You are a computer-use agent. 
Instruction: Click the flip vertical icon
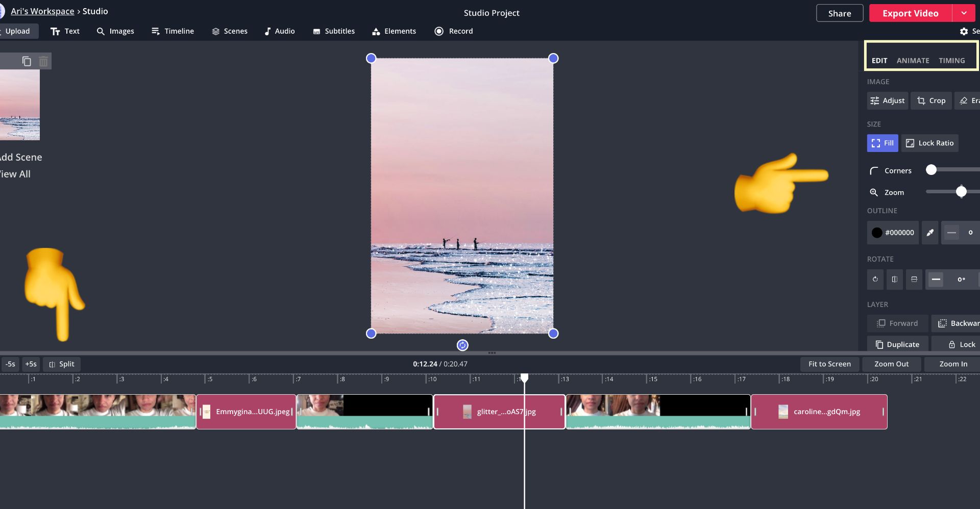pyautogui.click(x=914, y=279)
